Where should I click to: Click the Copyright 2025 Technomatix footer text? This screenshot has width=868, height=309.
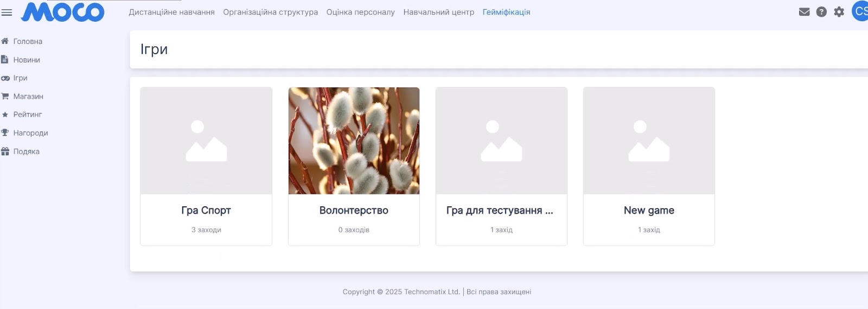pos(437,292)
